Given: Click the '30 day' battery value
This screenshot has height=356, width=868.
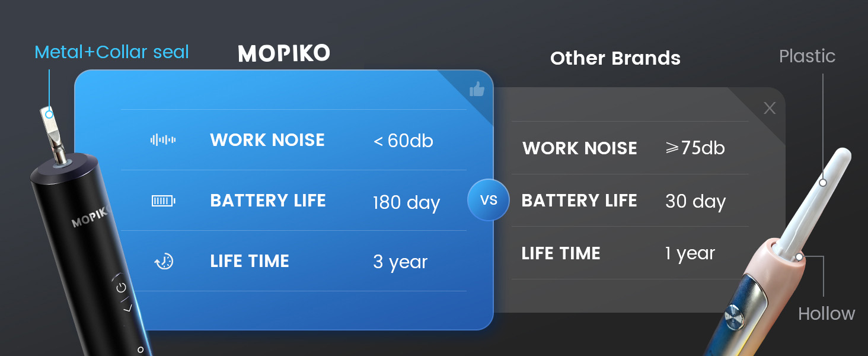Looking at the screenshot, I should click(x=695, y=201).
